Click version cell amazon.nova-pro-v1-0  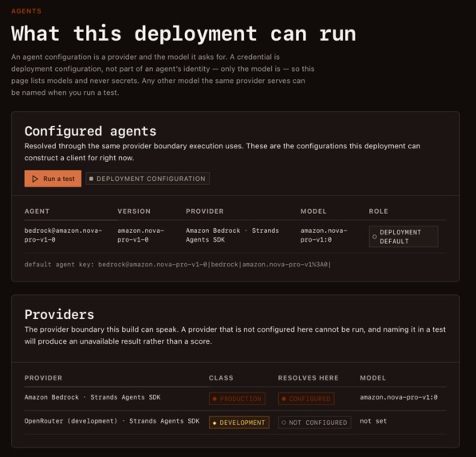(141, 235)
